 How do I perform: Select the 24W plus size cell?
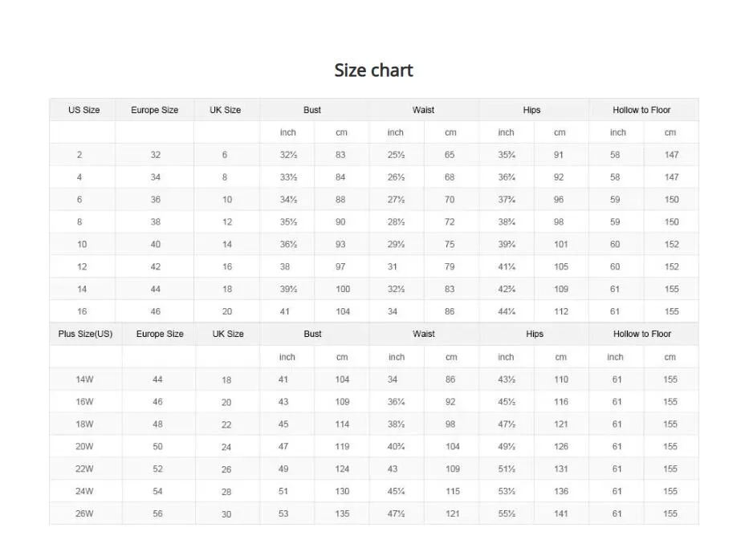coord(84,491)
